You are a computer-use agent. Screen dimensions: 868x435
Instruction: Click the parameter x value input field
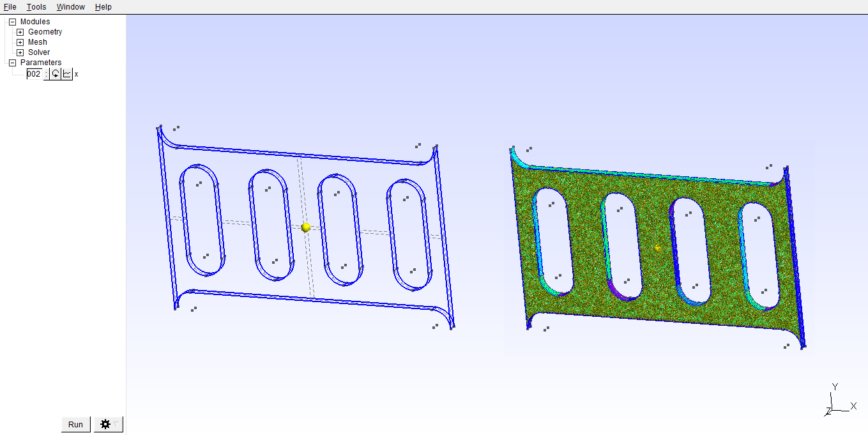[34, 74]
